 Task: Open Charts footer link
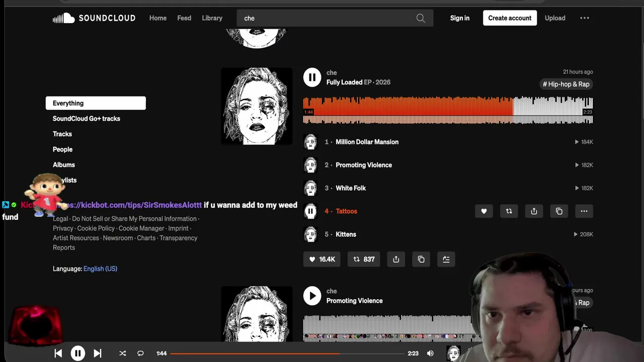click(146, 238)
